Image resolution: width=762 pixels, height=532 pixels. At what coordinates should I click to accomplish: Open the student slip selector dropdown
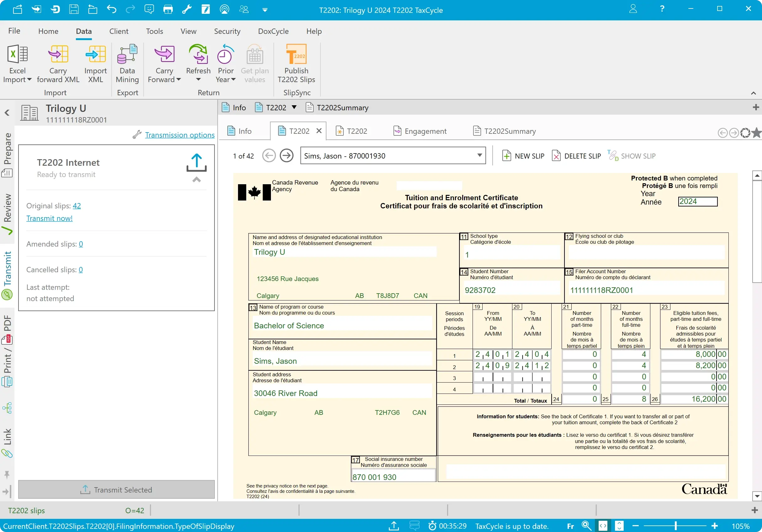(479, 155)
